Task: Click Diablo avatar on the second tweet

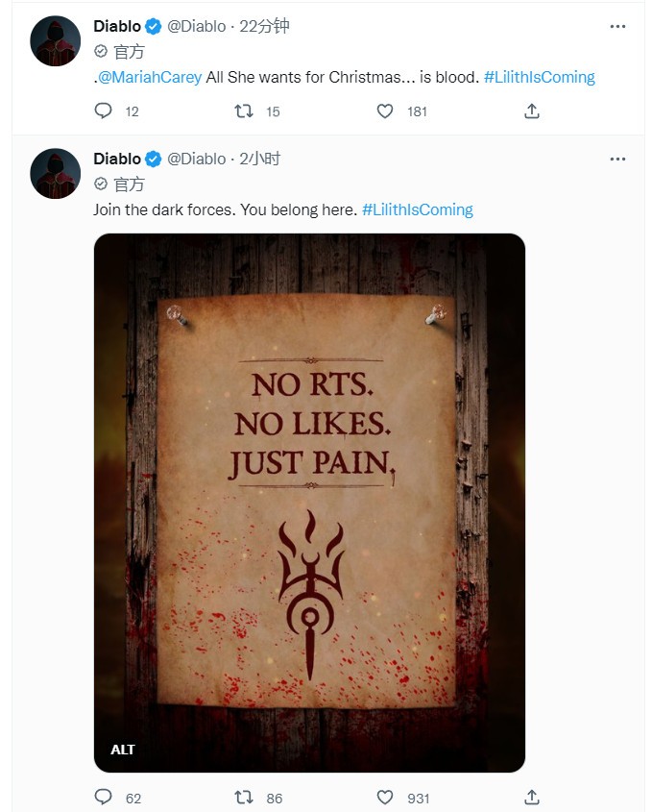Action: (x=55, y=174)
